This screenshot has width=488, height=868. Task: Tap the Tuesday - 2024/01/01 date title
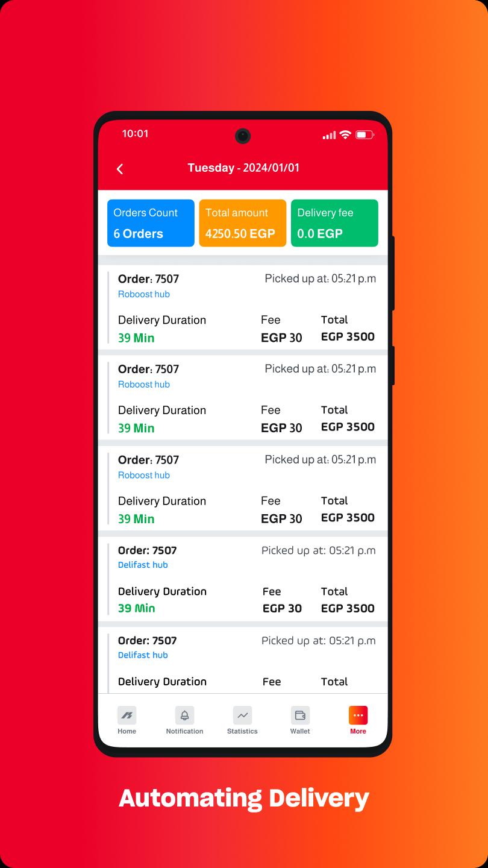point(243,168)
